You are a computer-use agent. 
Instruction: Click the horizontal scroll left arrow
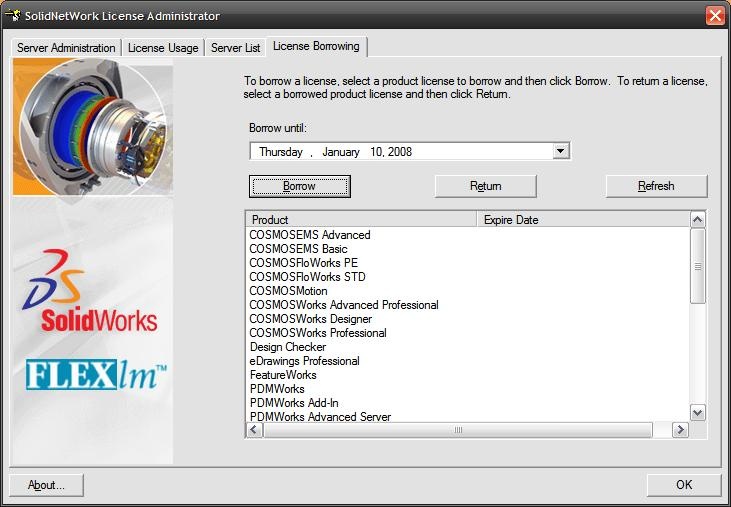point(254,430)
